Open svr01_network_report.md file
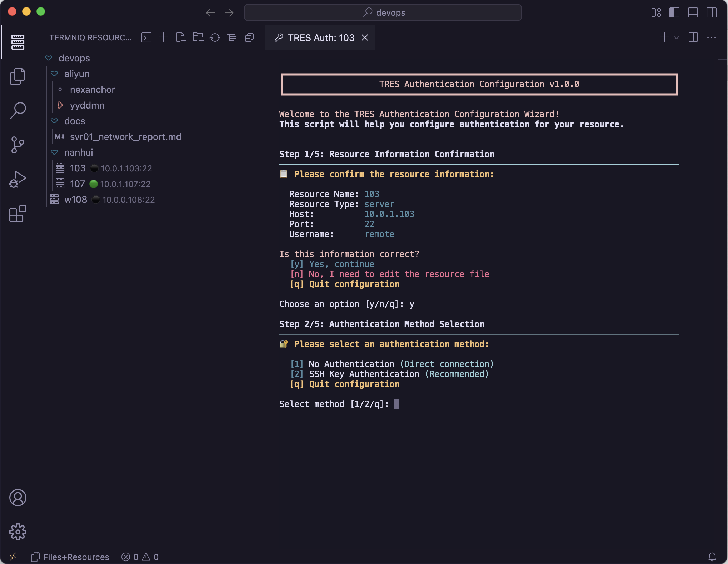Viewport: 728px width, 564px height. [x=125, y=137]
